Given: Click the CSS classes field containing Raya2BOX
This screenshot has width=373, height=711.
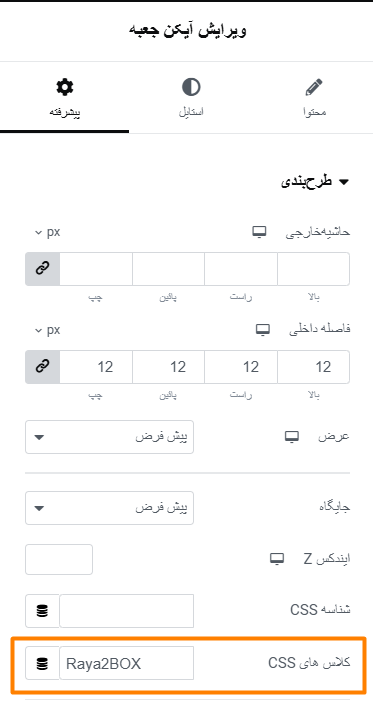Looking at the screenshot, I should 126,663.
